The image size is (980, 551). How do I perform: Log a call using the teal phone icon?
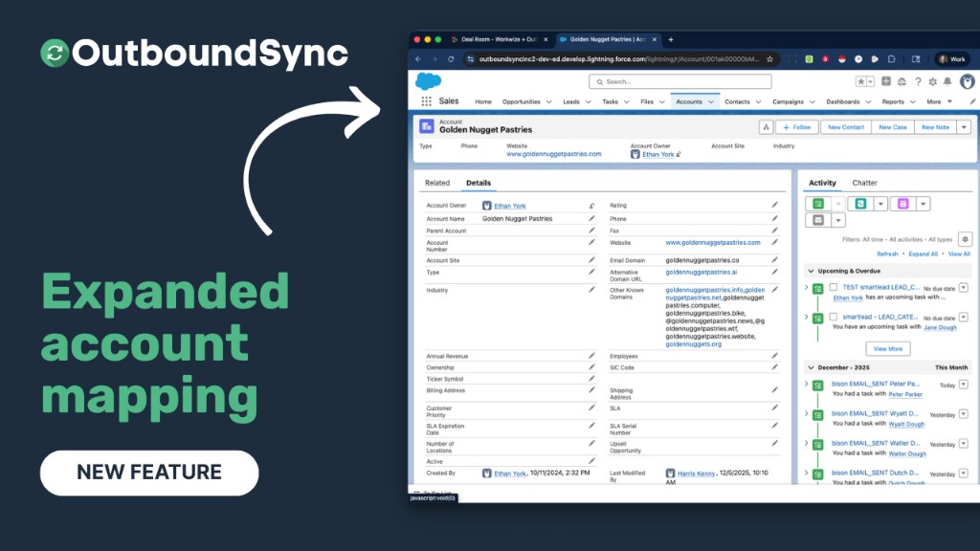[x=859, y=204]
